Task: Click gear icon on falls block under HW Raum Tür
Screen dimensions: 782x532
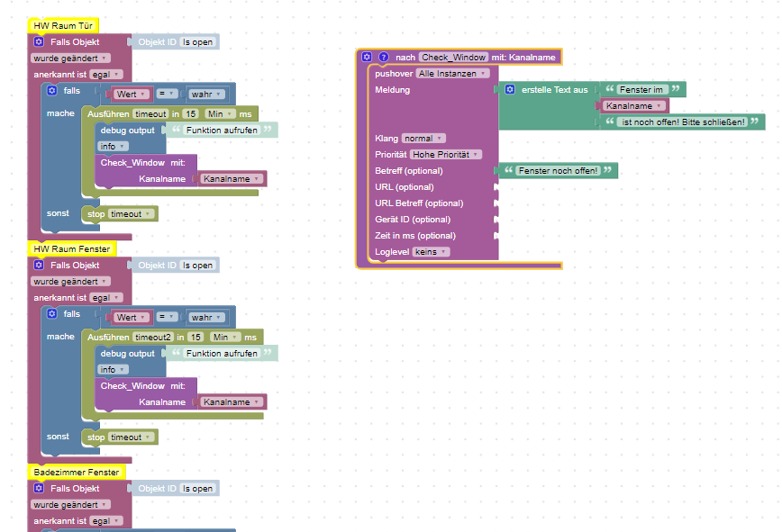Action: coord(52,91)
